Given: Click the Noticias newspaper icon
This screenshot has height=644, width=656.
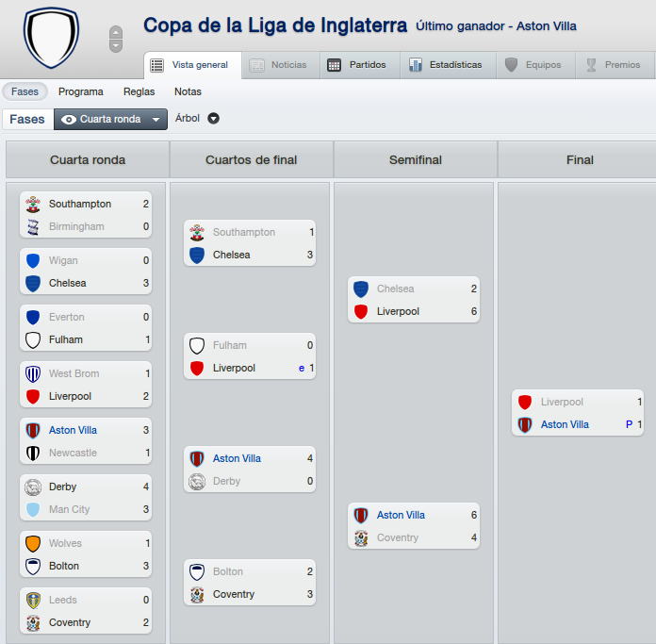Looking at the screenshot, I should tap(257, 65).
